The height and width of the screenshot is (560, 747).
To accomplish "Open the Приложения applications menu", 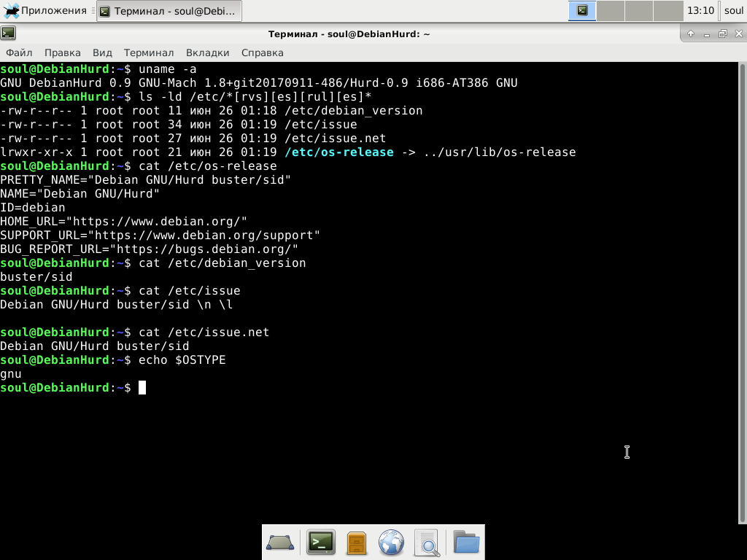I will 45,10.
